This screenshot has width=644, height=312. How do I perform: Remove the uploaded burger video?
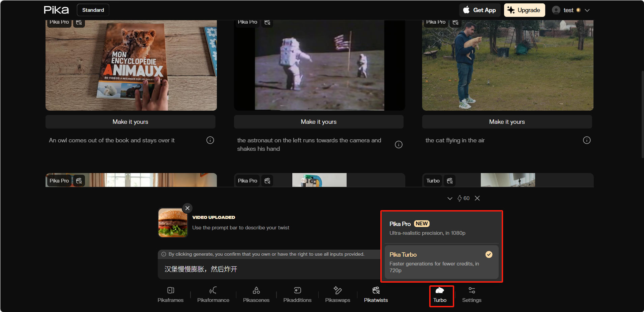[x=187, y=208]
